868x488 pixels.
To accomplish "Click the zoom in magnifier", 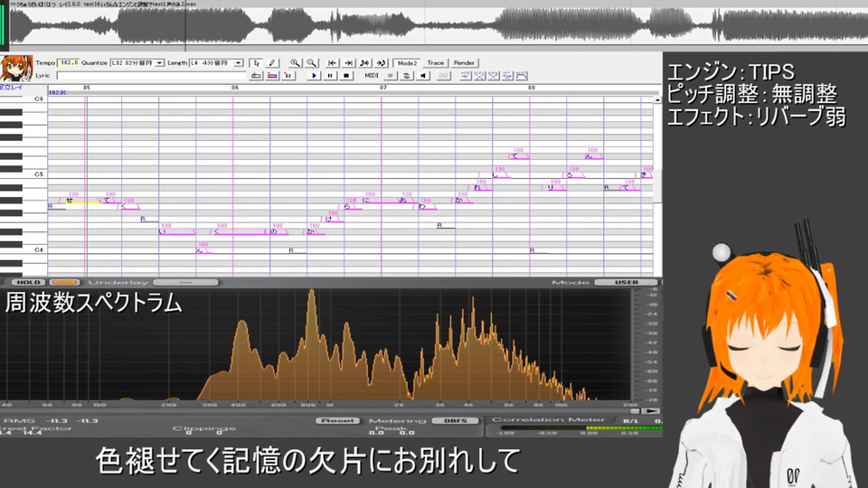I will coord(295,63).
